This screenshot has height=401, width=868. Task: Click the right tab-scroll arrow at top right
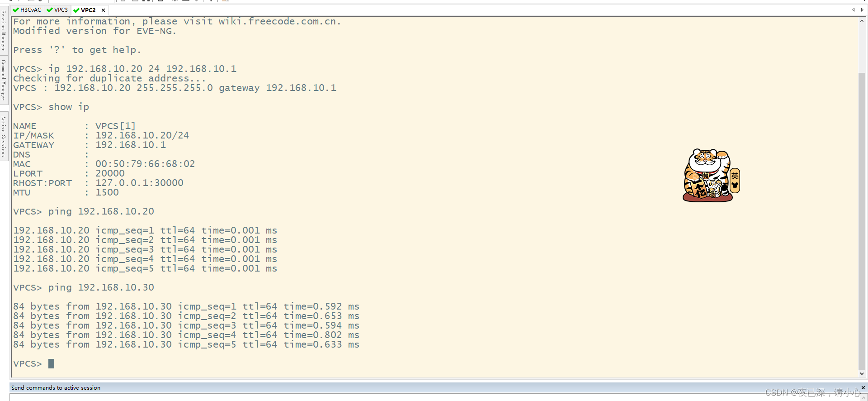pos(862,10)
